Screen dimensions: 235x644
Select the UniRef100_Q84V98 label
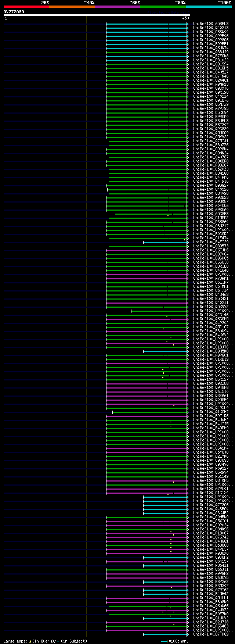coord(211,194)
